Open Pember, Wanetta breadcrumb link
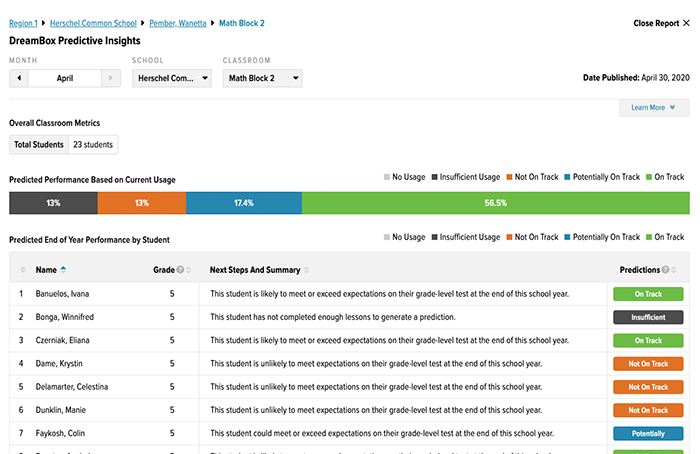700x454 pixels. coord(178,23)
